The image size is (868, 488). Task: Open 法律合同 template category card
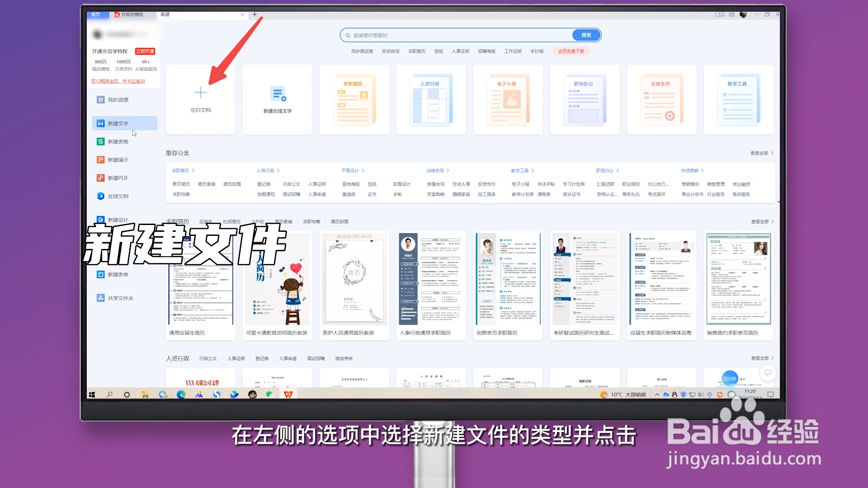point(662,100)
